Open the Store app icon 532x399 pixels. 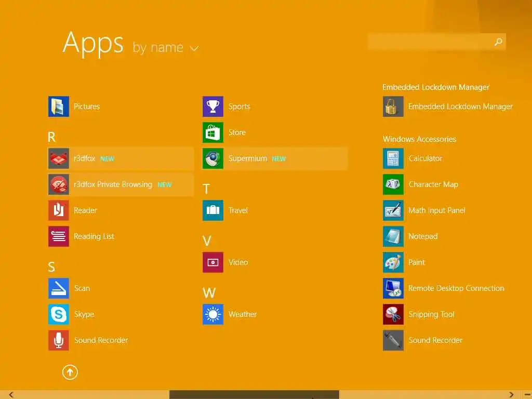coord(212,132)
